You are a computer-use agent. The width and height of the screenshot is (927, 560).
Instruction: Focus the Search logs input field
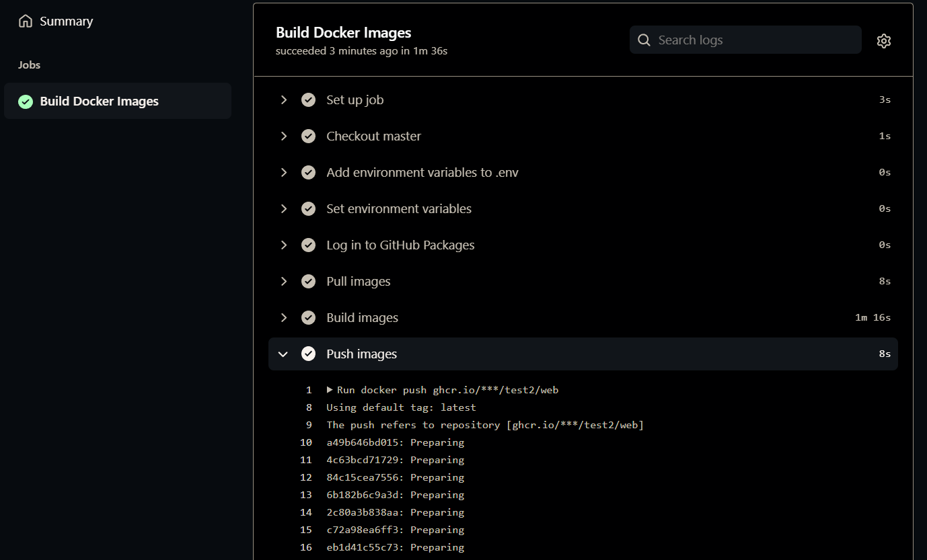[x=753, y=40]
